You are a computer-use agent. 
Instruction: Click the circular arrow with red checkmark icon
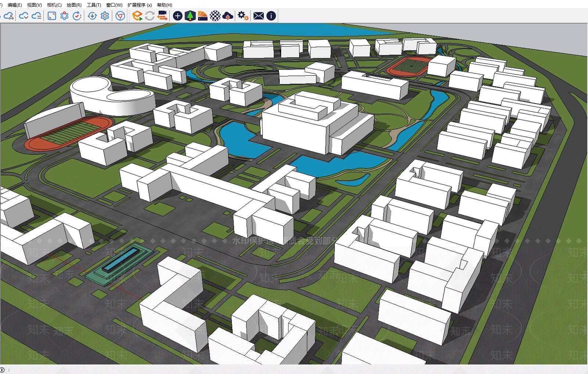[x=77, y=16]
